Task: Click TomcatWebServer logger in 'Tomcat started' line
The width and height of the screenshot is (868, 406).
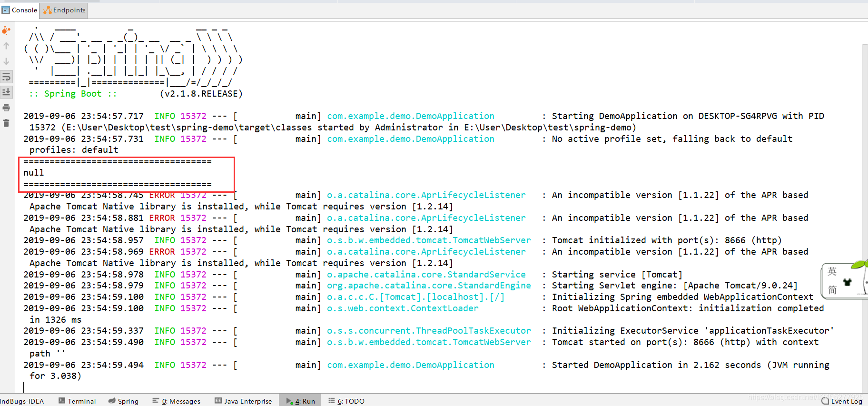Action: (429, 342)
